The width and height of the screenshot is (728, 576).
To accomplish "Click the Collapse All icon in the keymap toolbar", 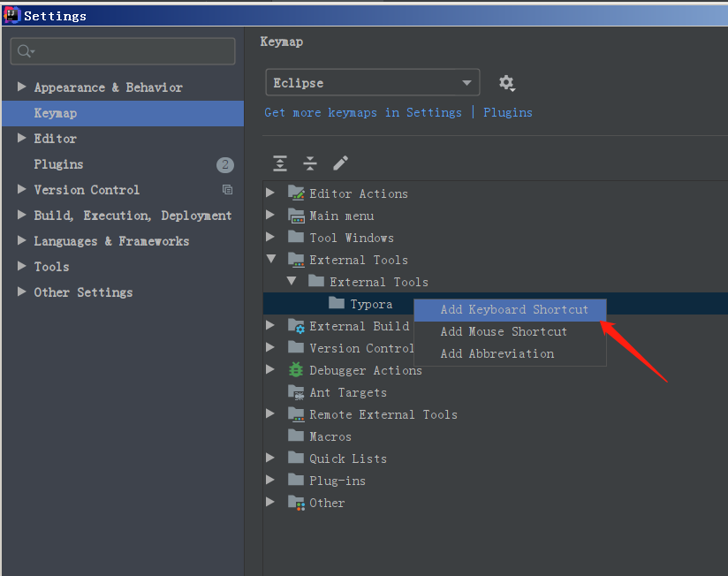I will tap(310, 164).
